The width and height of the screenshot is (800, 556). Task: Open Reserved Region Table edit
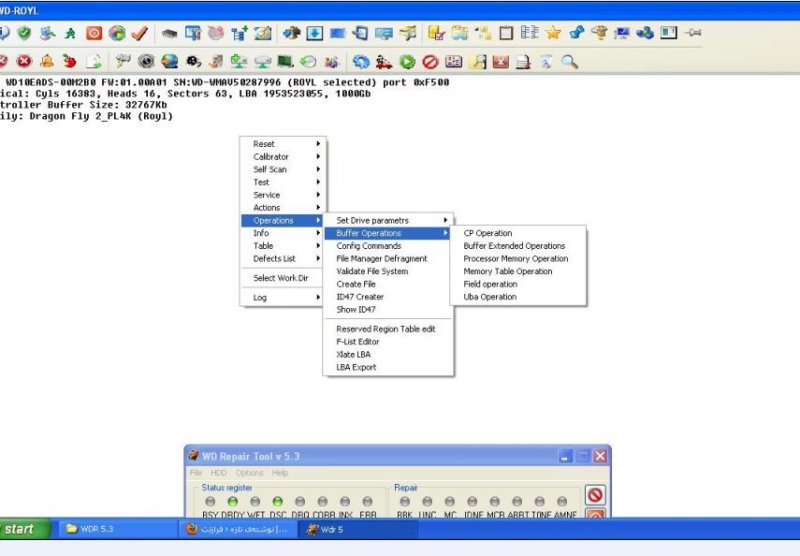[388, 329]
